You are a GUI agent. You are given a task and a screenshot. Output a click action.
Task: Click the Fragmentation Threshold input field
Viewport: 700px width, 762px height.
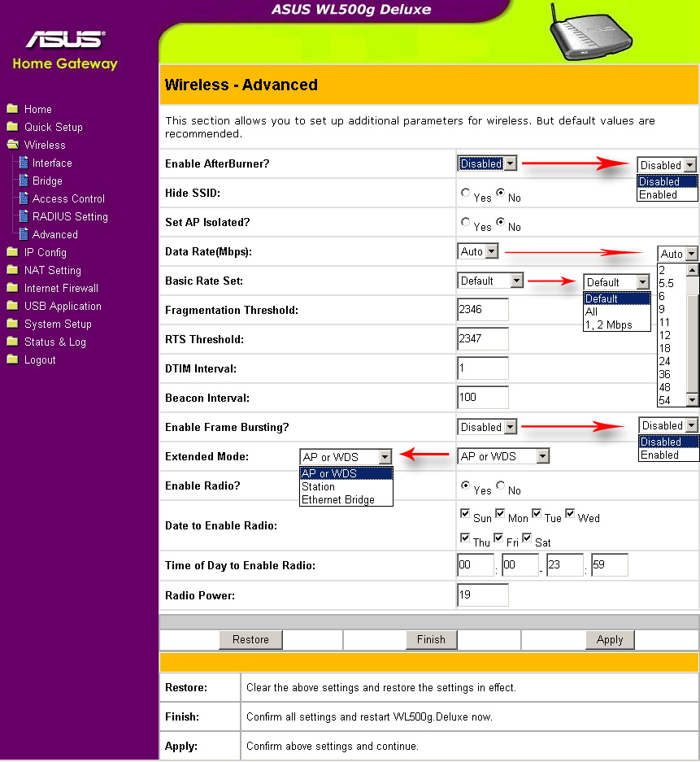click(x=483, y=310)
